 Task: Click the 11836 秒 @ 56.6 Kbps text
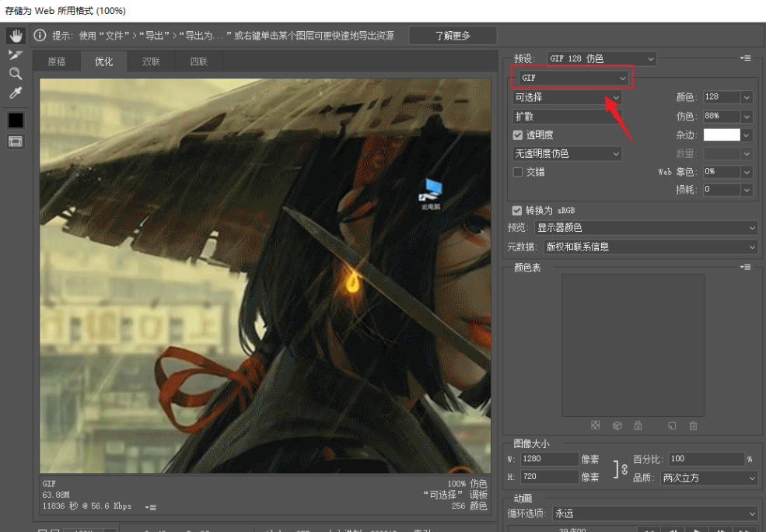point(87,506)
